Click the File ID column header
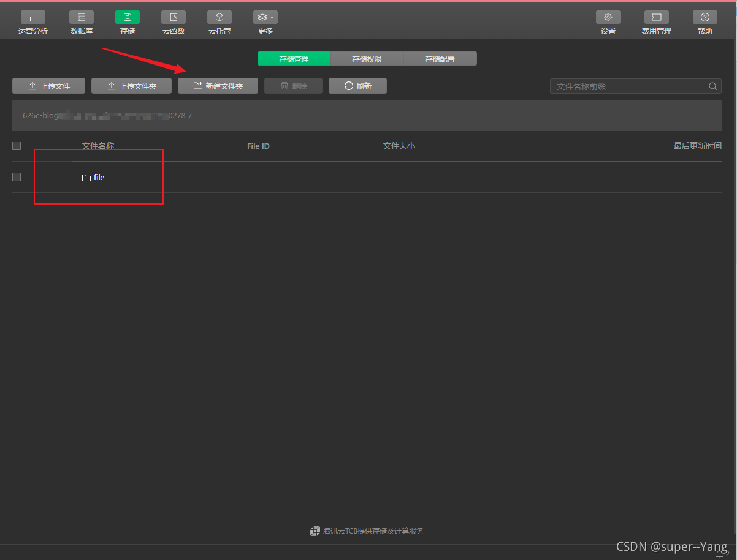 258,146
